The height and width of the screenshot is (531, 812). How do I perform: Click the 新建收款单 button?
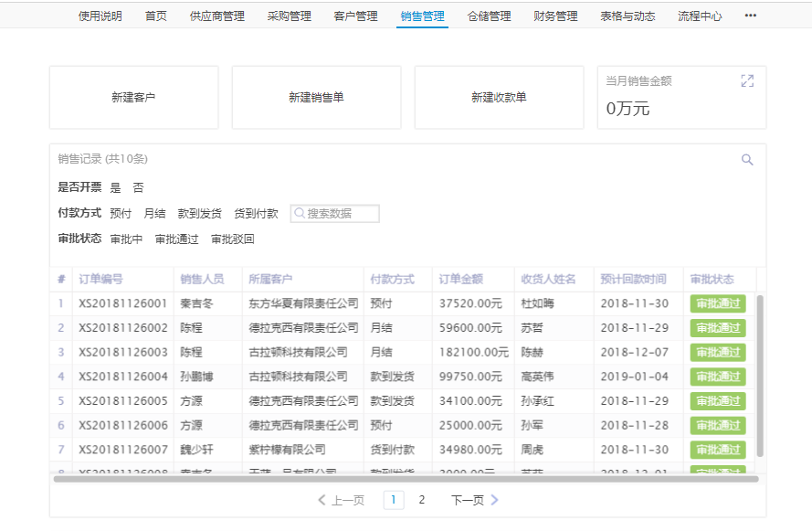point(499,98)
